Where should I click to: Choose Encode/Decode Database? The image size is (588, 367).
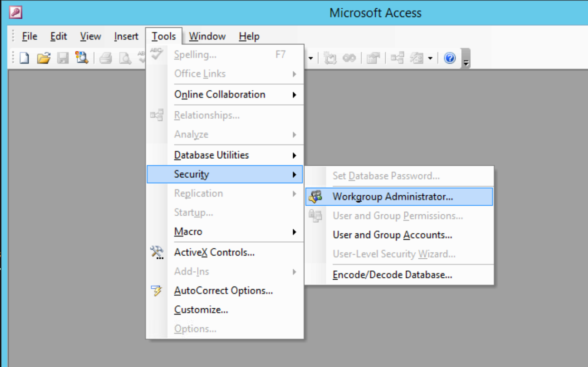399,275
